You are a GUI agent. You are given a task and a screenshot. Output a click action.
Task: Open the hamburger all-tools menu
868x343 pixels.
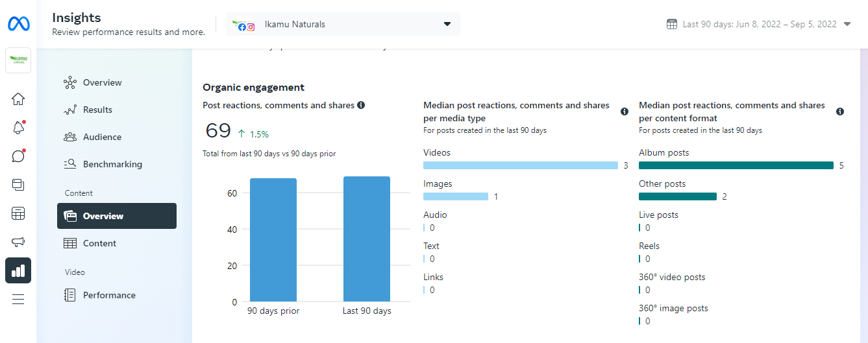click(x=18, y=299)
